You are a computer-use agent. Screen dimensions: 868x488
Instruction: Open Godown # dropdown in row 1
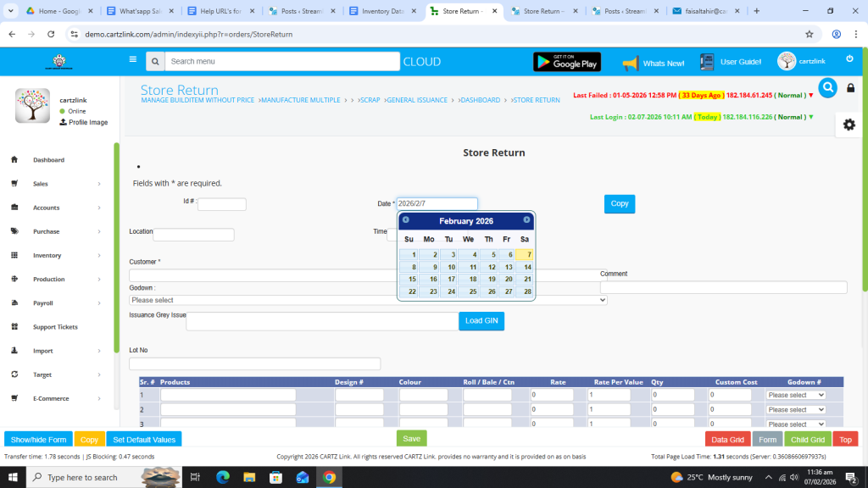(x=795, y=395)
